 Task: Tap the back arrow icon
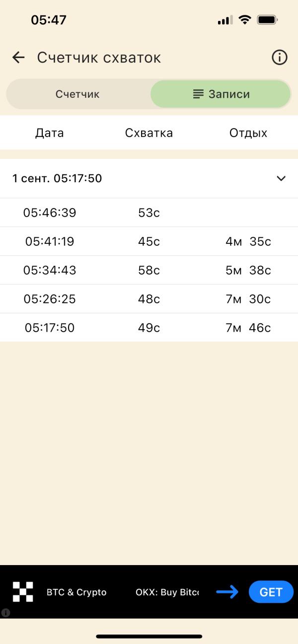tap(18, 58)
